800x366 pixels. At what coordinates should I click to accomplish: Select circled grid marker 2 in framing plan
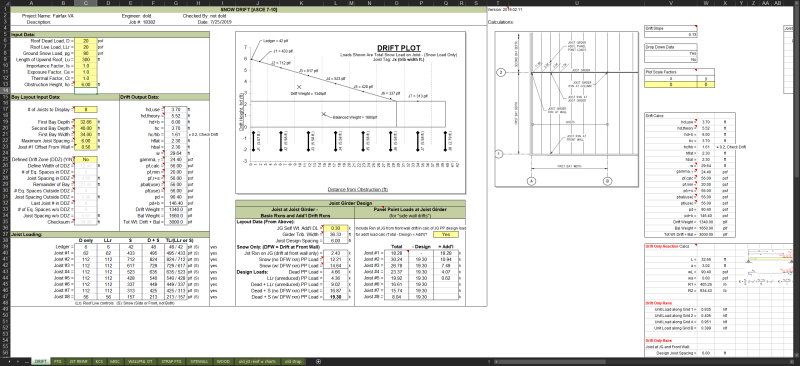(x=501, y=73)
